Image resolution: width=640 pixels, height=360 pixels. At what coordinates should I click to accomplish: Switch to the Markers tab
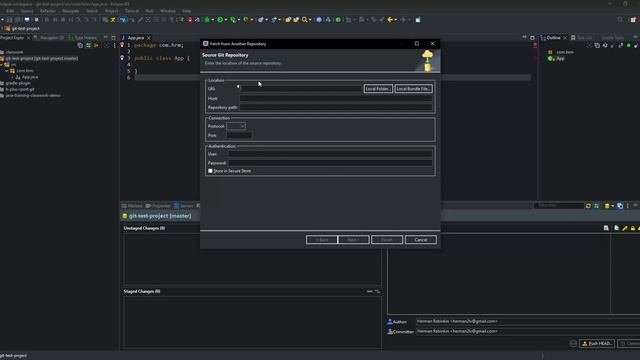[132, 206]
